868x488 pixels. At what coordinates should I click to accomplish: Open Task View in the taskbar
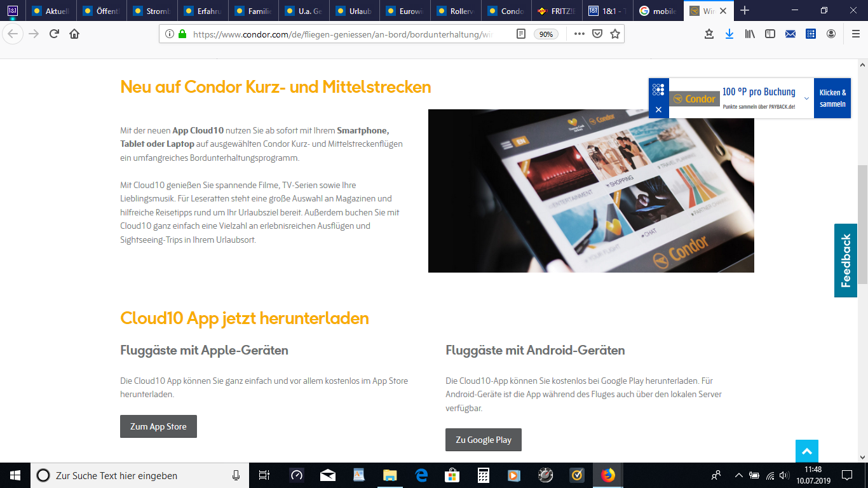(x=264, y=475)
